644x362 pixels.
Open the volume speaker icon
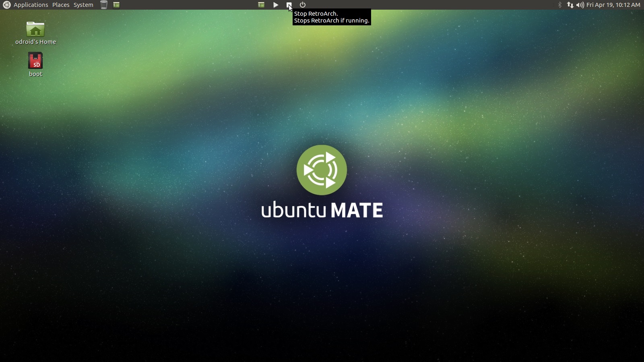tap(580, 5)
